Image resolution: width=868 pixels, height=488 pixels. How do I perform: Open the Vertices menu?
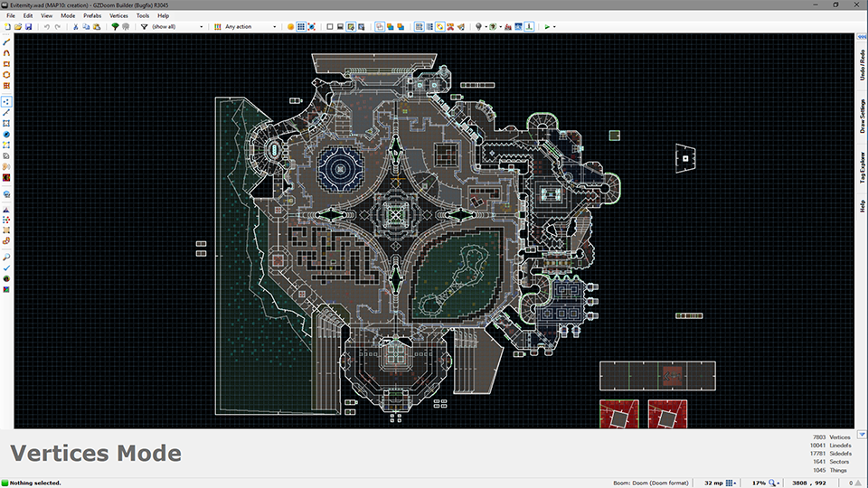pyautogui.click(x=118, y=15)
